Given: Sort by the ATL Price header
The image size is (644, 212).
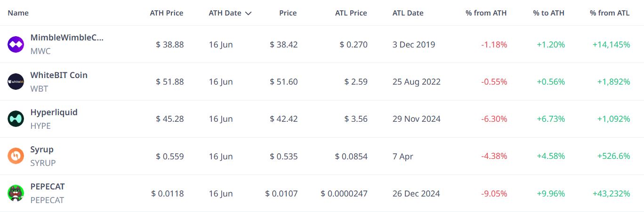Looking at the screenshot, I should point(351,13).
